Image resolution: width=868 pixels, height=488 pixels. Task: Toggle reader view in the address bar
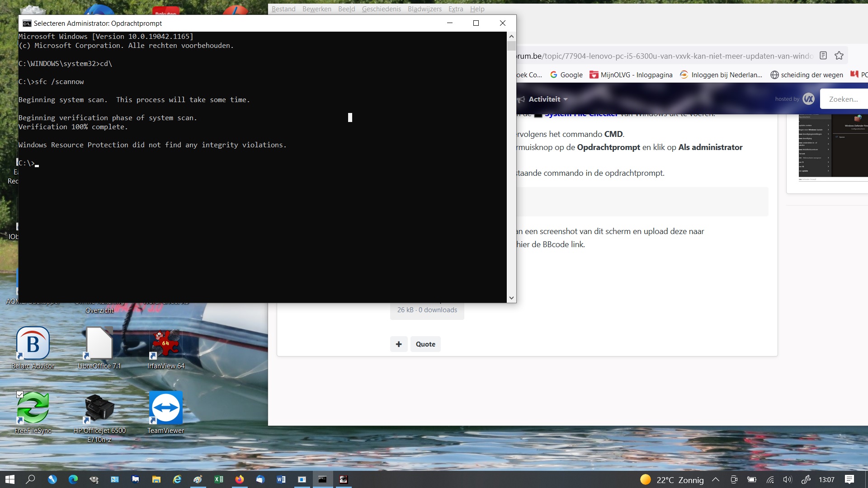(824, 55)
